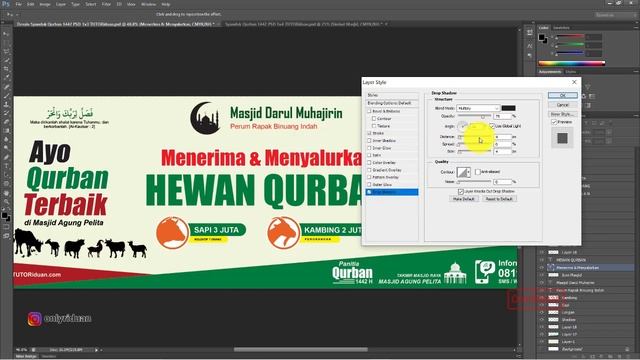Click Cancel in Layer Style dialog
This screenshot has height=360, width=640.
(562, 105)
